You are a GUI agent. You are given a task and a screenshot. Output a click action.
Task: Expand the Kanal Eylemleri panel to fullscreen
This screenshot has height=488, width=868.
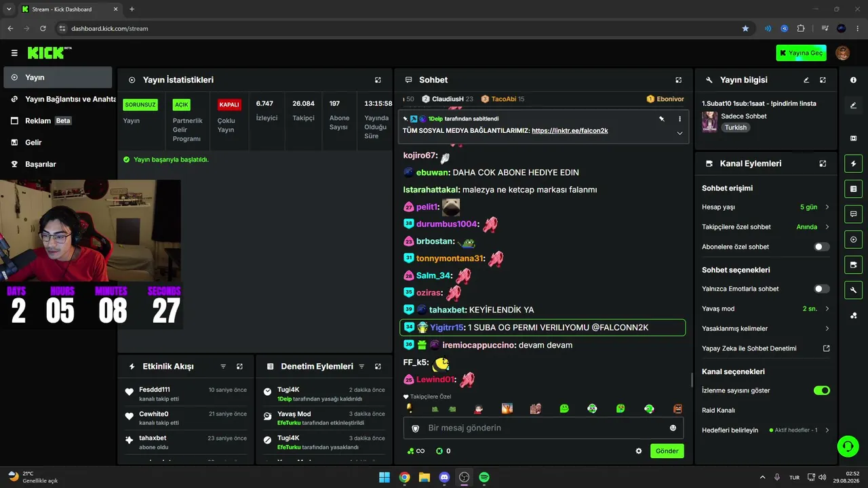(823, 164)
